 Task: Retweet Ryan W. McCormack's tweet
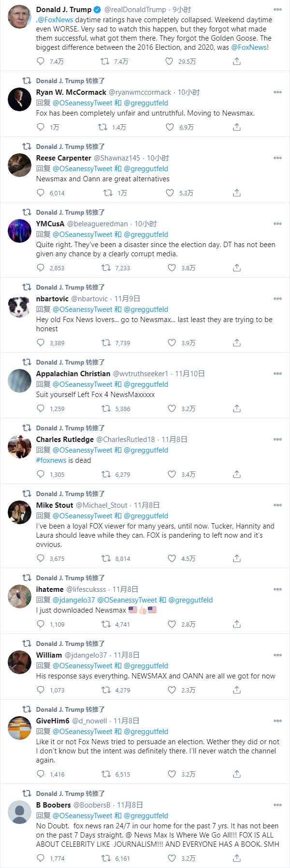pos(102,127)
